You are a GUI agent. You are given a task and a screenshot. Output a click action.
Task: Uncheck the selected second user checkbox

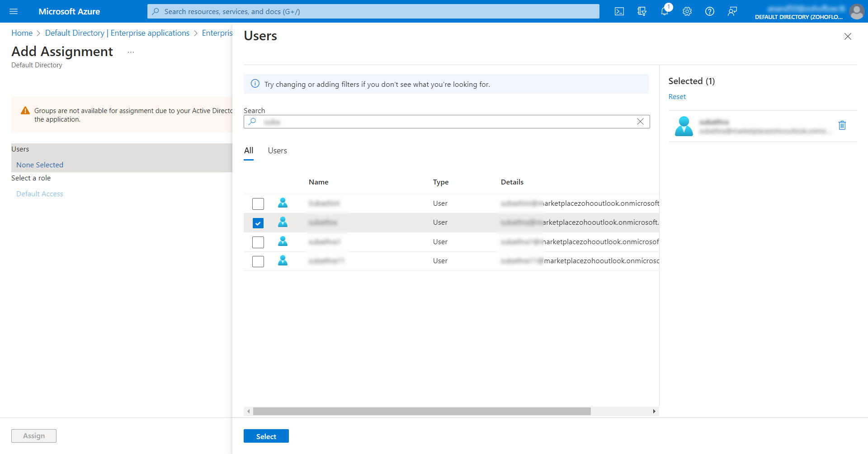point(258,223)
